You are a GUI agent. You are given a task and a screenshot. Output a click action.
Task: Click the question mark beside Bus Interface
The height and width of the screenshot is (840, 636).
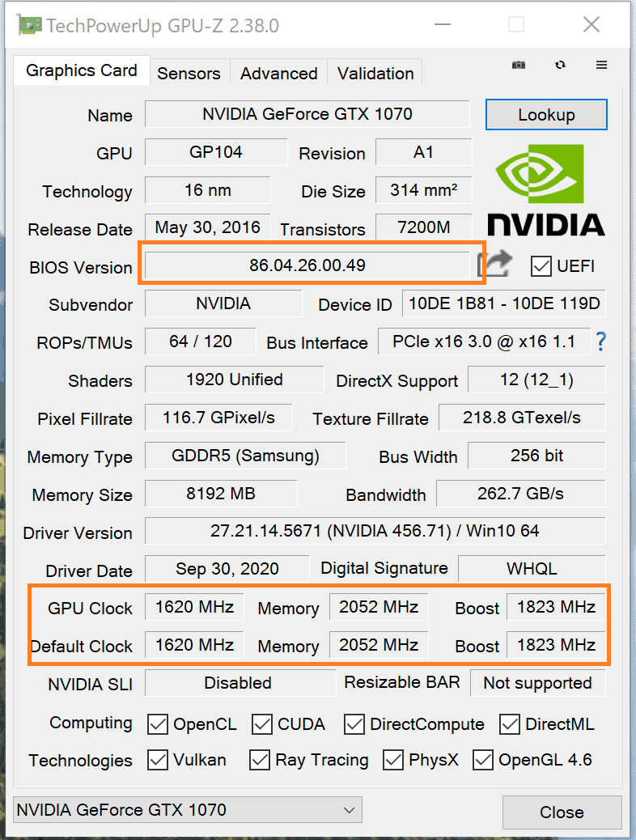pos(600,342)
